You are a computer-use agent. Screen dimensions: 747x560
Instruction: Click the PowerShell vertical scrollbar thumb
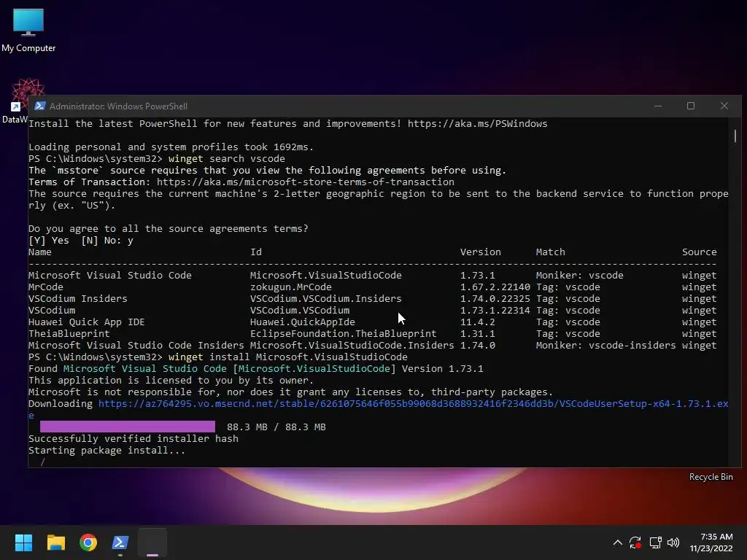point(735,136)
